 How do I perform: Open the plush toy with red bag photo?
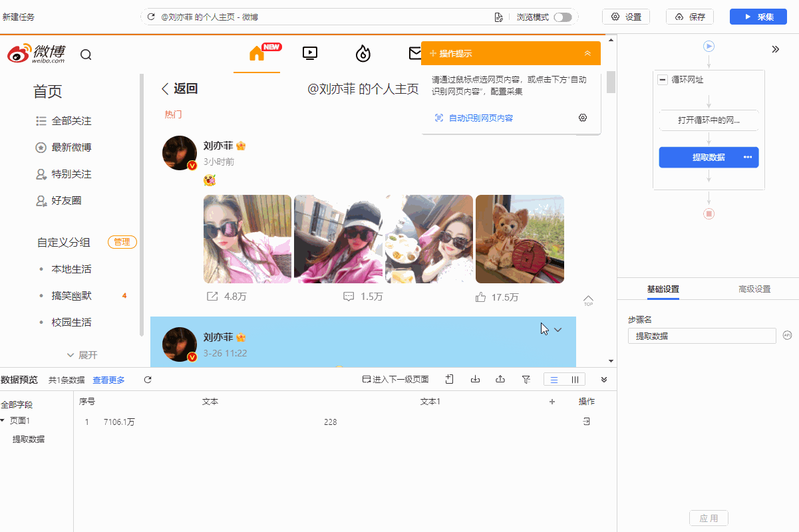click(x=520, y=239)
